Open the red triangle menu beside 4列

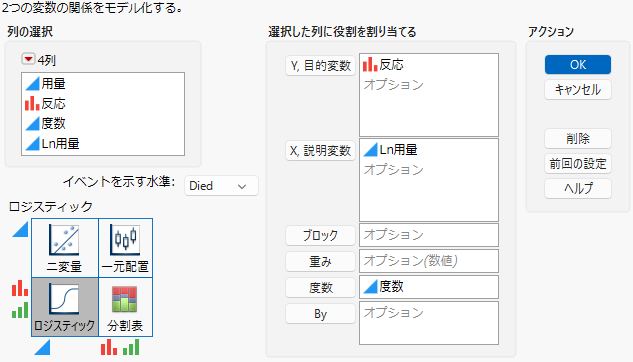[28, 59]
